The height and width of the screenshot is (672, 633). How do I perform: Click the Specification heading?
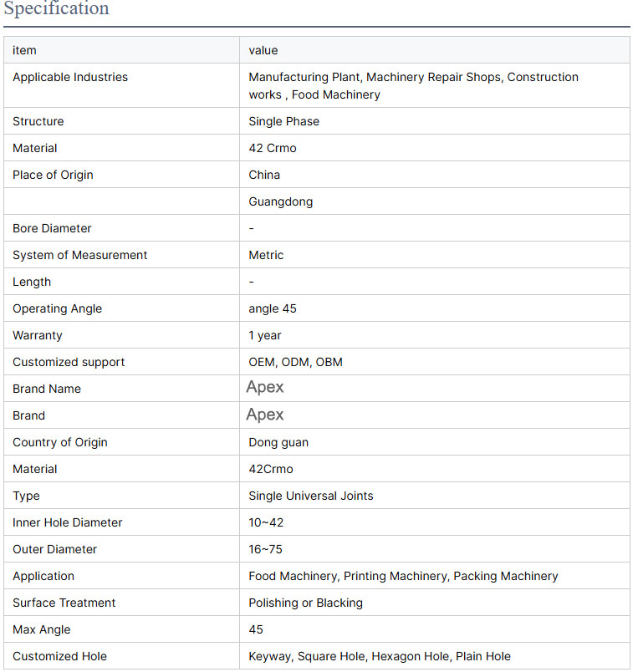pyautogui.click(x=56, y=9)
